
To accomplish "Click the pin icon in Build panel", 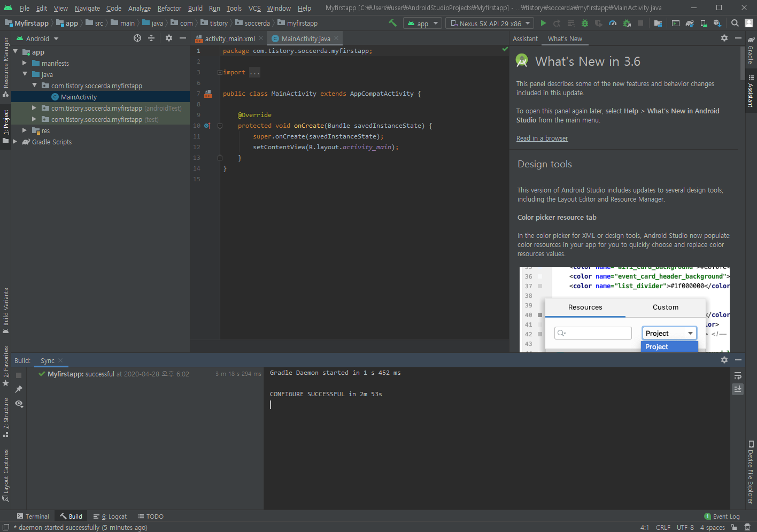I will click(19, 389).
